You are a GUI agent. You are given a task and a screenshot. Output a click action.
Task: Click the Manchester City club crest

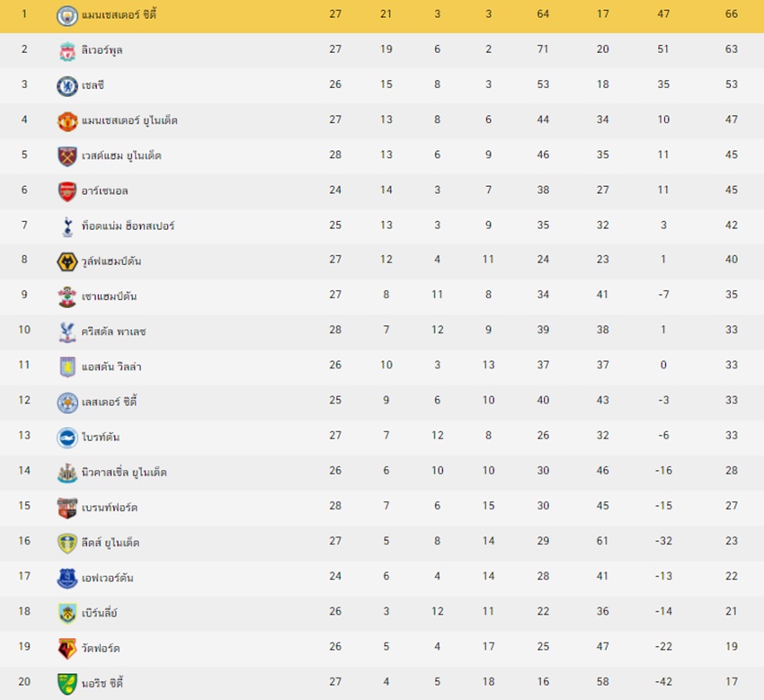[x=67, y=16]
